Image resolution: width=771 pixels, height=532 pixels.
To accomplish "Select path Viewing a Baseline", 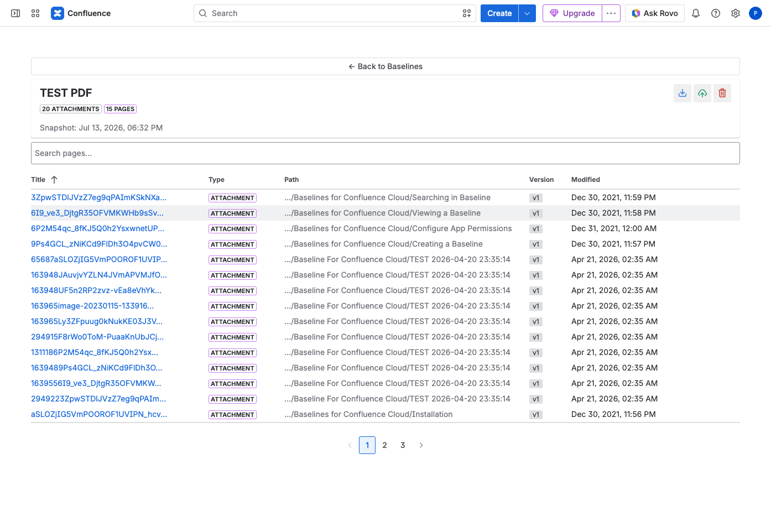I will coord(383,213).
